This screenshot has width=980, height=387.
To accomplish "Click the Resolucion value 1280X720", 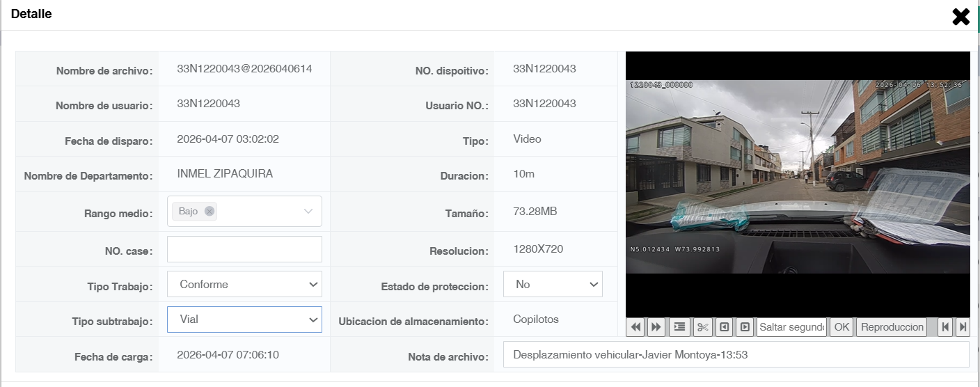I will pyautogui.click(x=538, y=249).
